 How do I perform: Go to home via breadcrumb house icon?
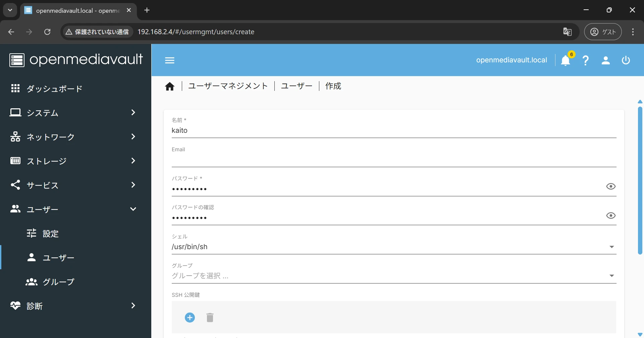170,87
